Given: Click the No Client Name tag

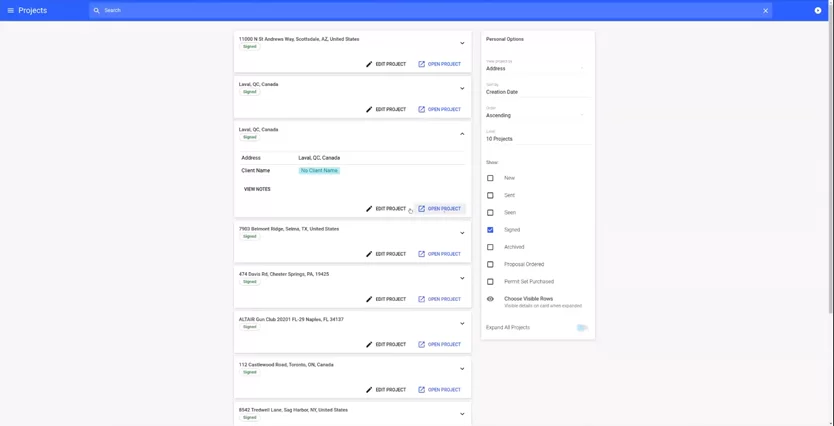Looking at the screenshot, I should [x=319, y=171].
